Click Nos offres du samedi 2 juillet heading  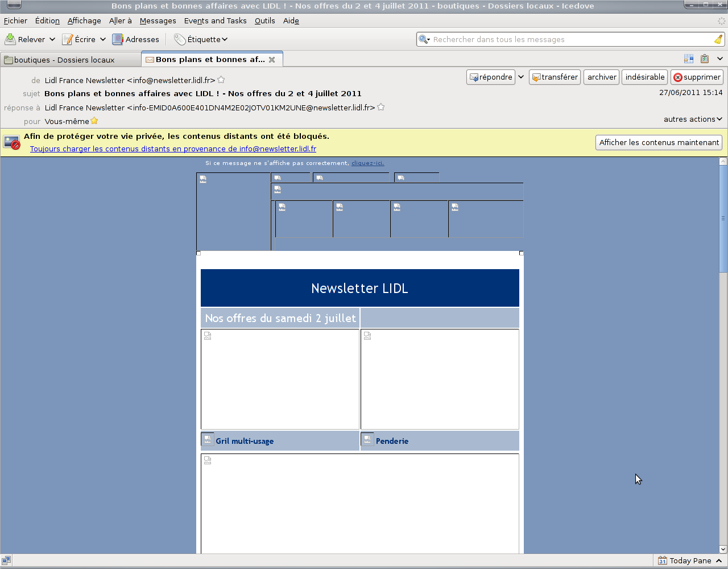click(280, 318)
